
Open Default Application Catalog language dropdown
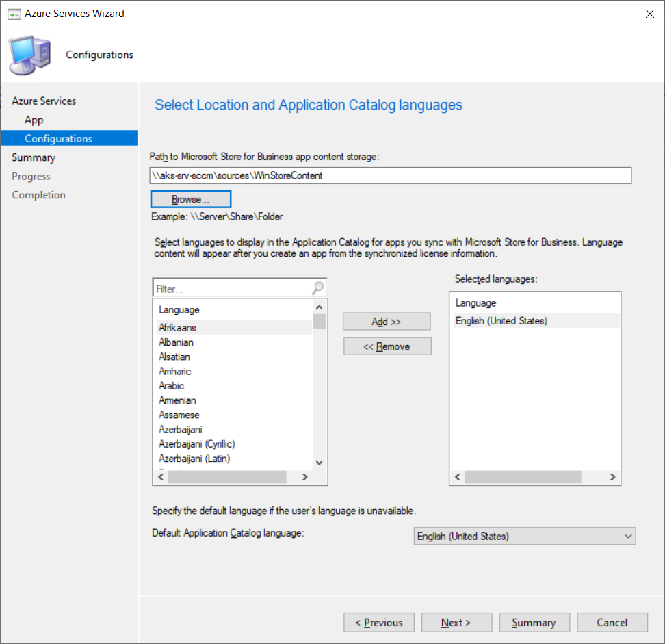pos(525,537)
